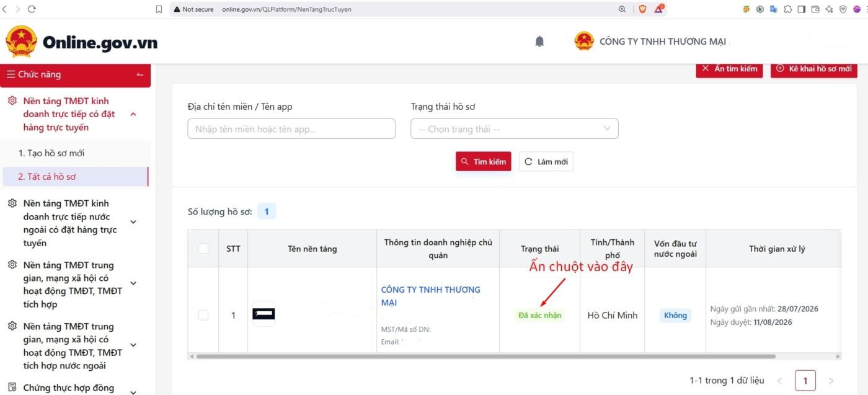Click the previous page arrow in pagination

779,380
